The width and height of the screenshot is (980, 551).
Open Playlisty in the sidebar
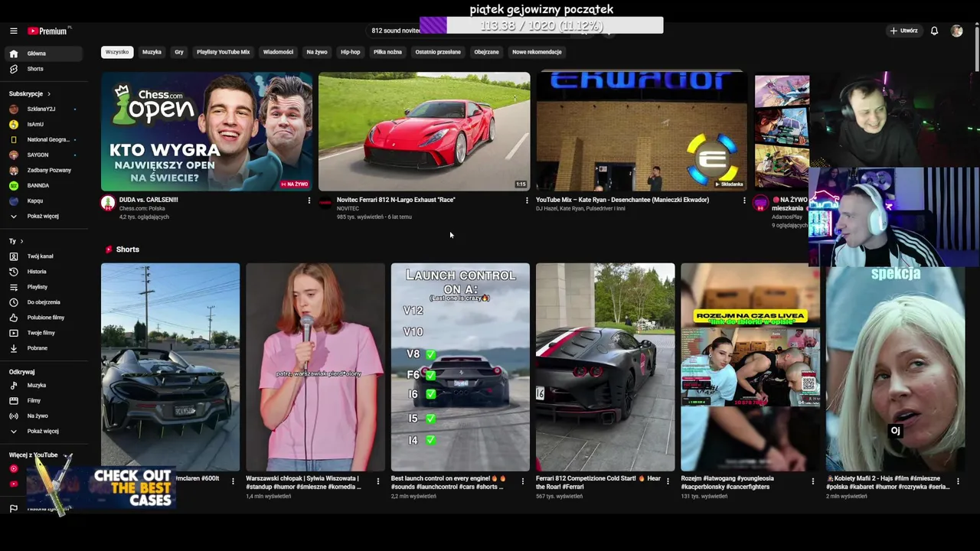tap(42, 287)
